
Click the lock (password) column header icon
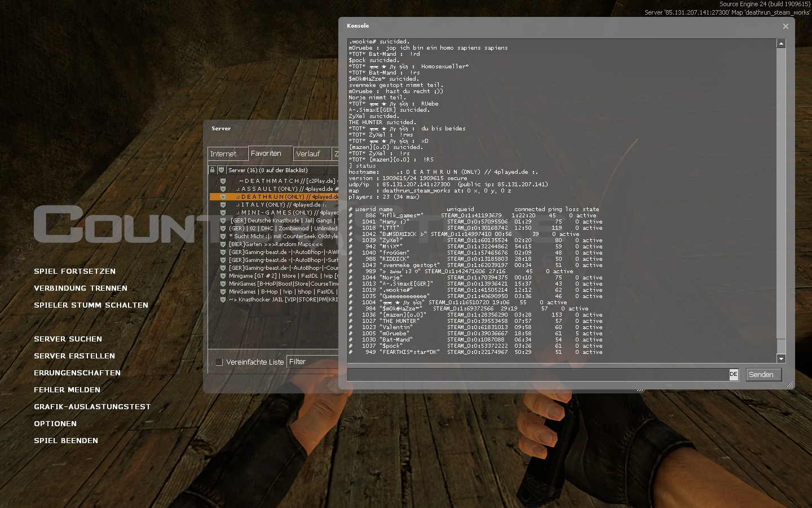click(213, 170)
